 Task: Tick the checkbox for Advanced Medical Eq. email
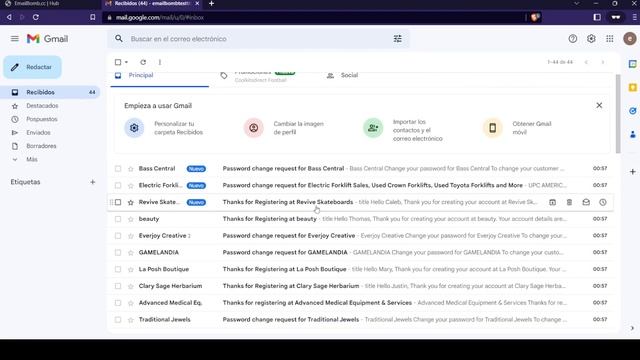(118, 303)
